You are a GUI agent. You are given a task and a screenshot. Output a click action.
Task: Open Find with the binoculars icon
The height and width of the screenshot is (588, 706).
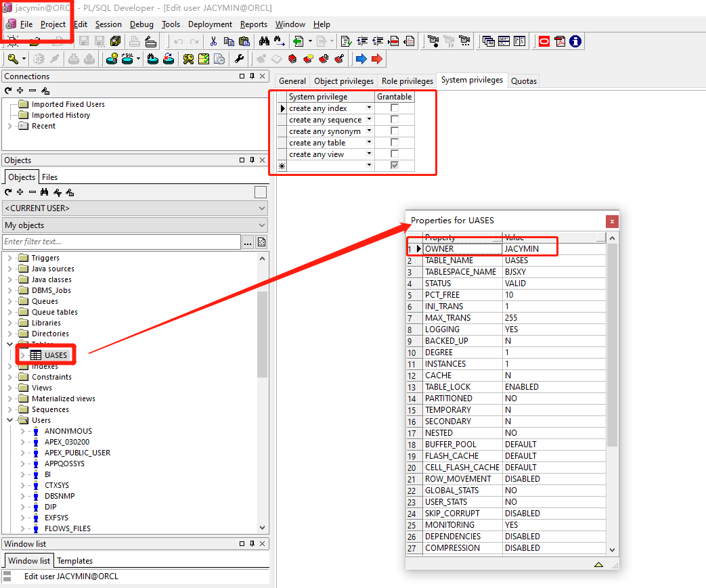point(264,41)
